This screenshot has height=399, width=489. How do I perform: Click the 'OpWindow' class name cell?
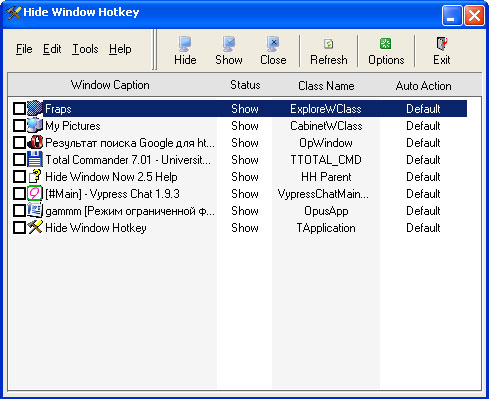326,143
